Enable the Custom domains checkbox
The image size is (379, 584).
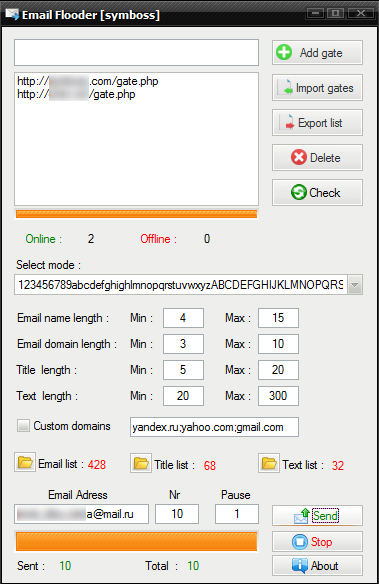[23, 425]
